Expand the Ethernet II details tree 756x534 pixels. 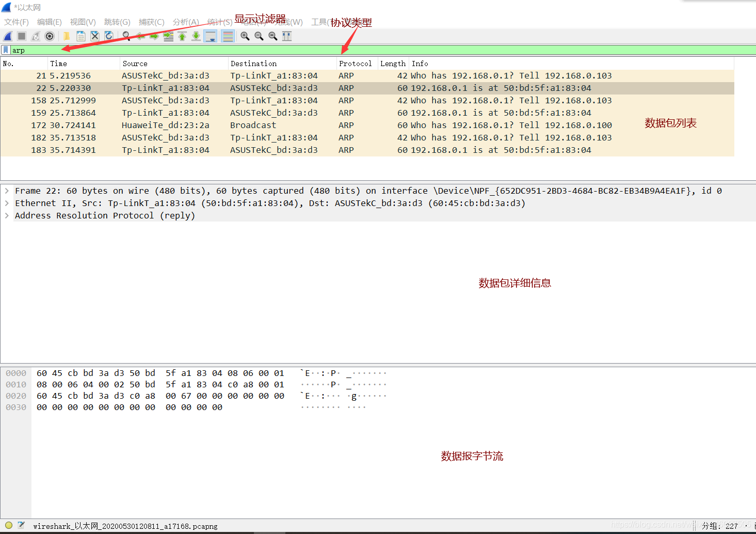7,203
